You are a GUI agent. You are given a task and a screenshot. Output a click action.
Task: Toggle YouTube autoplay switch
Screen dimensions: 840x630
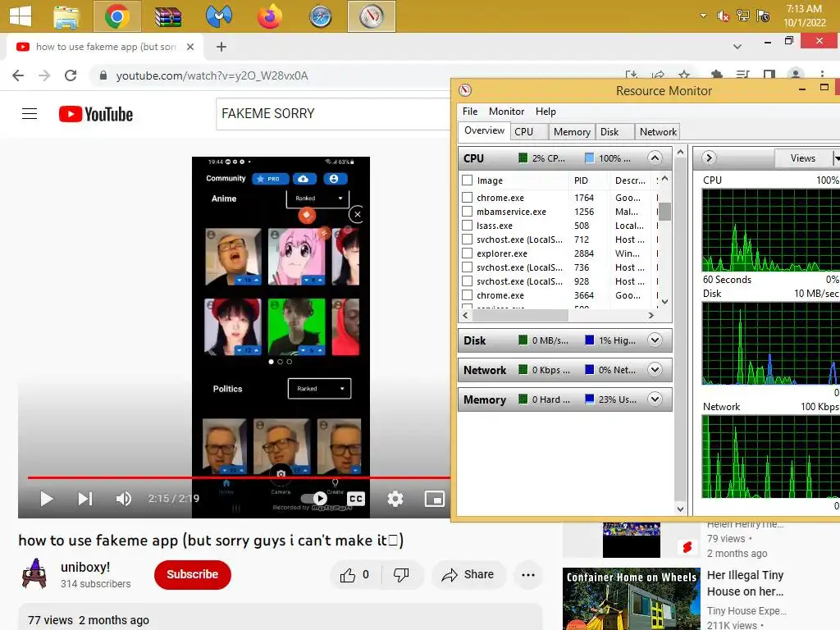point(314,499)
